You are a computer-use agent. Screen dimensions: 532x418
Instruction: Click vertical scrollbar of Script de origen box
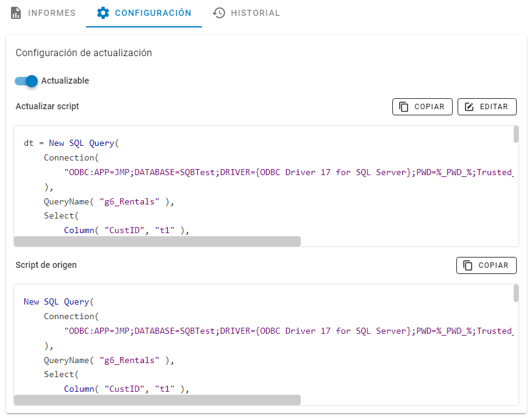click(516, 293)
